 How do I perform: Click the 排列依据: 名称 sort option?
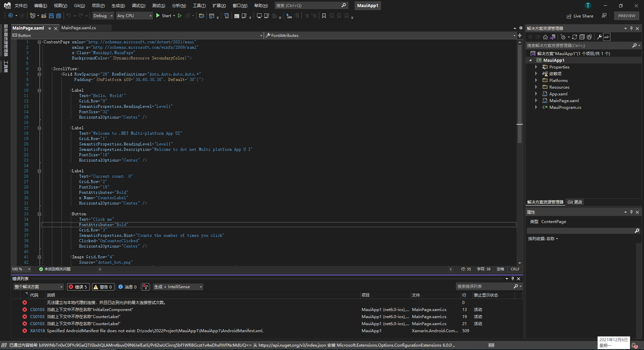coord(543,238)
